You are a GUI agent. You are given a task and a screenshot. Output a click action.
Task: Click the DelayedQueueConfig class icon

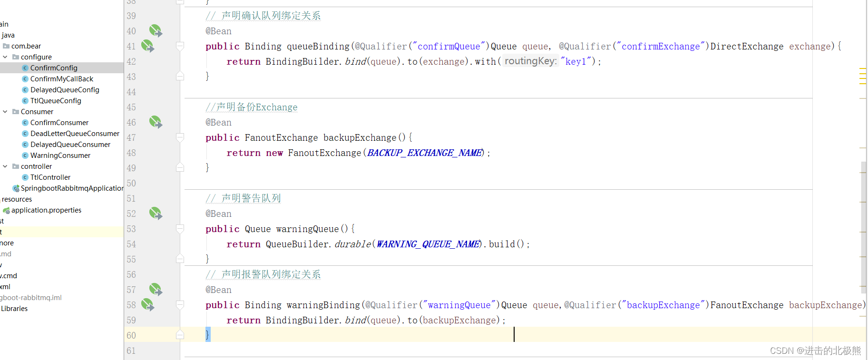coord(25,90)
